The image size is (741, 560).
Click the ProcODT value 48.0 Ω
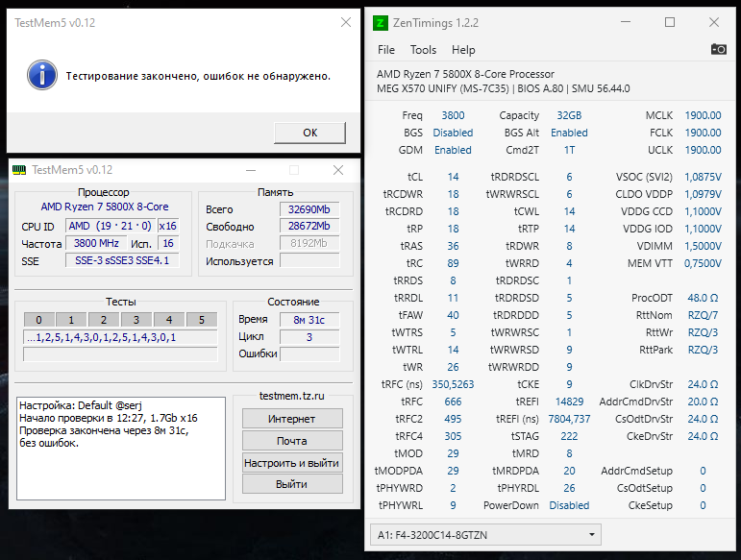tap(704, 298)
